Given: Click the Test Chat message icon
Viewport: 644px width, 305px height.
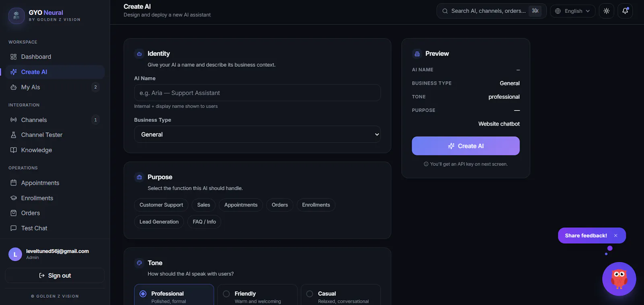Looking at the screenshot, I should (14, 228).
